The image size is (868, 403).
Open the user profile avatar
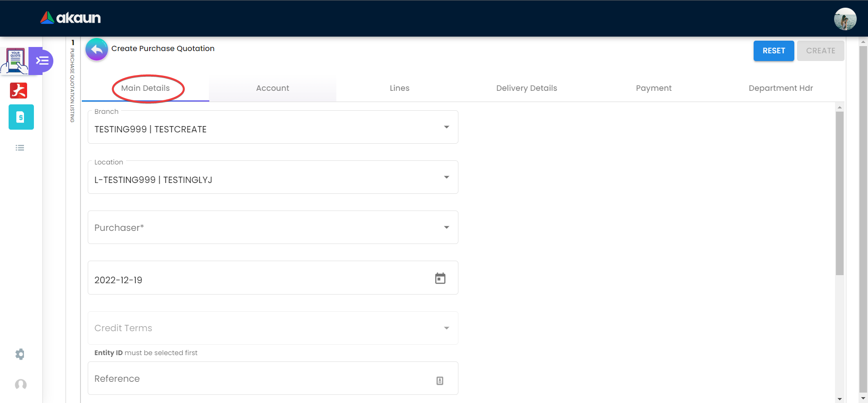tap(845, 19)
